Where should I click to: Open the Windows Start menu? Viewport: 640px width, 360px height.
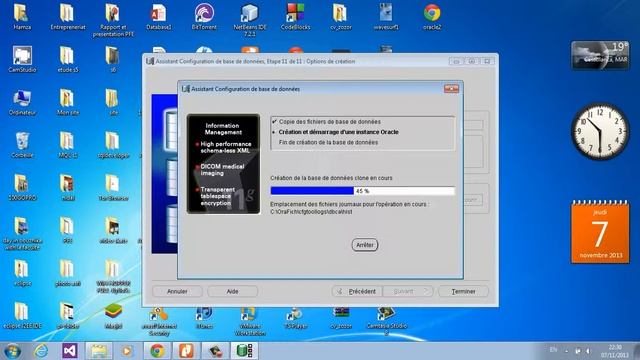(12, 351)
